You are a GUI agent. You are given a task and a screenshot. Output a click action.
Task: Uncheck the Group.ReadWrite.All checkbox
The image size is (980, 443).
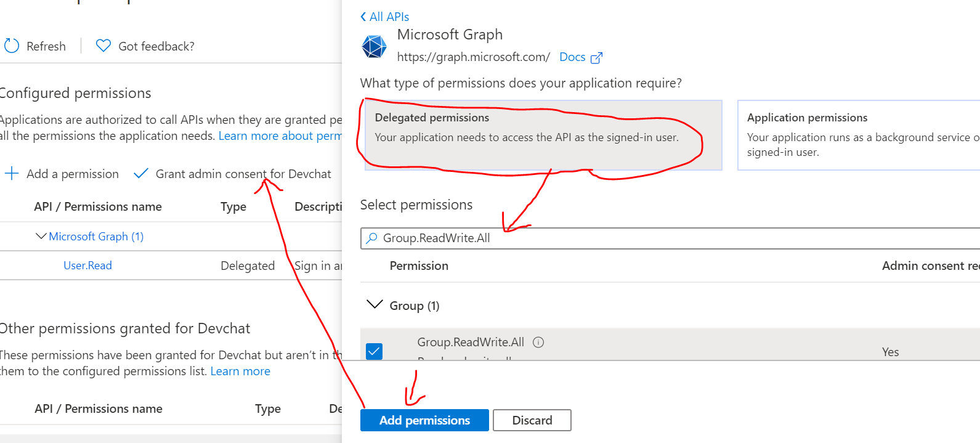coord(374,351)
